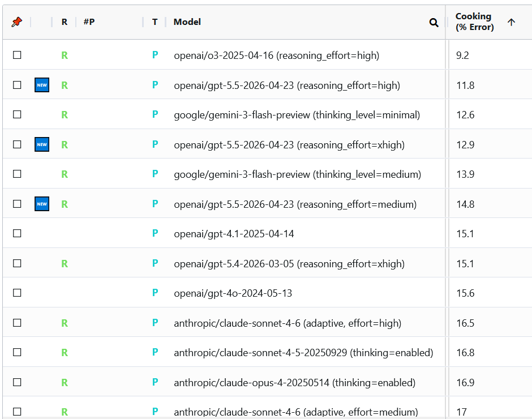532x419 pixels.
Task: Click green R icon on o3-2025-04-16 row
Action: 65,55
